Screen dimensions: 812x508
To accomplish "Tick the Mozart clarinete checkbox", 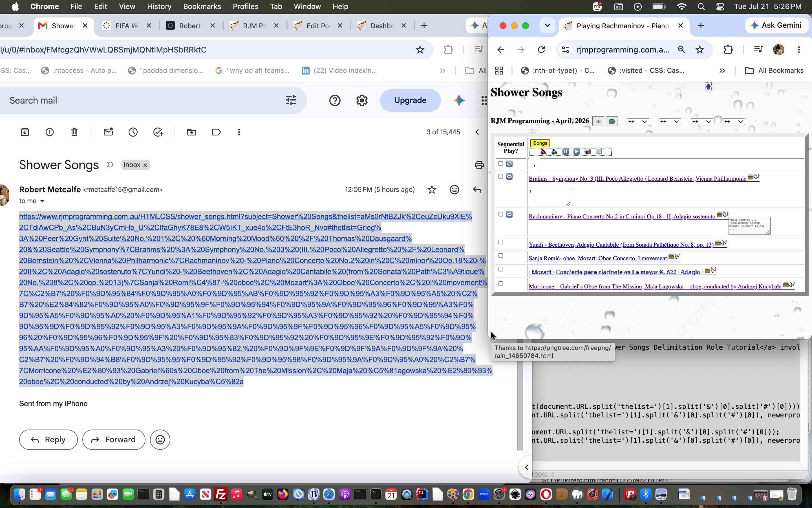I will click(501, 270).
